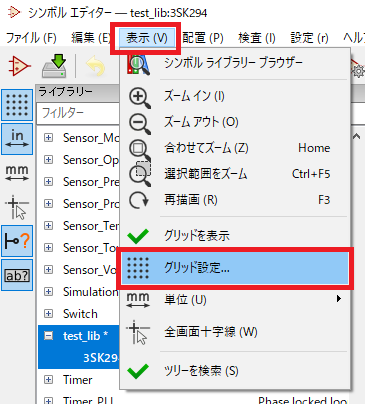The width and height of the screenshot is (365, 404).
Task: Expand the Switch library tree node
Action: (49, 314)
